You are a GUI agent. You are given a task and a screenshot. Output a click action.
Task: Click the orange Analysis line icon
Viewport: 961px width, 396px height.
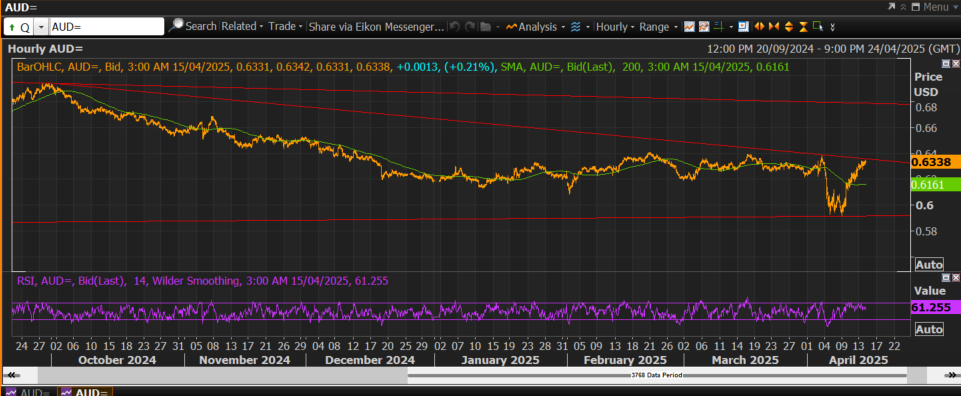coord(512,27)
